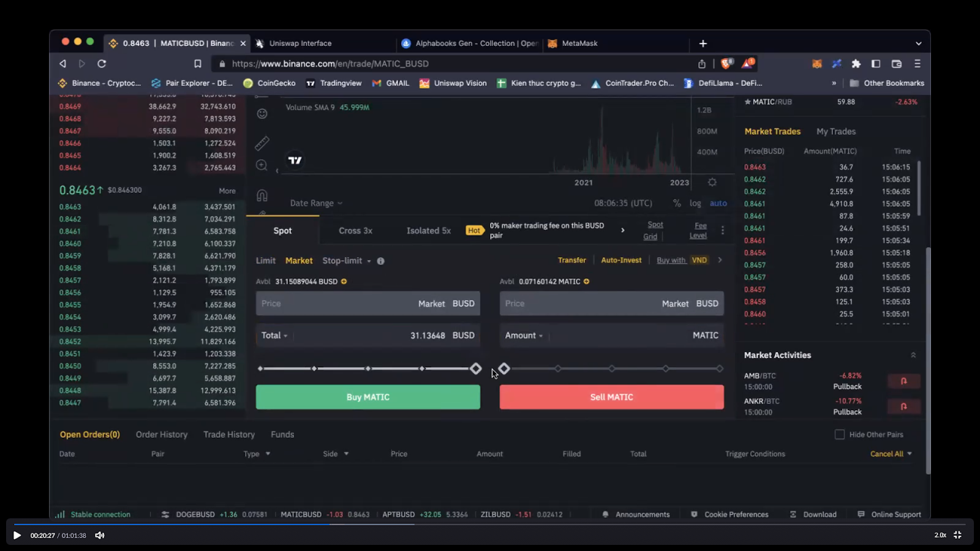This screenshot has height=551, width=980.
Task: Open MetaMask fox extension icon
Action: coord(817,64)
